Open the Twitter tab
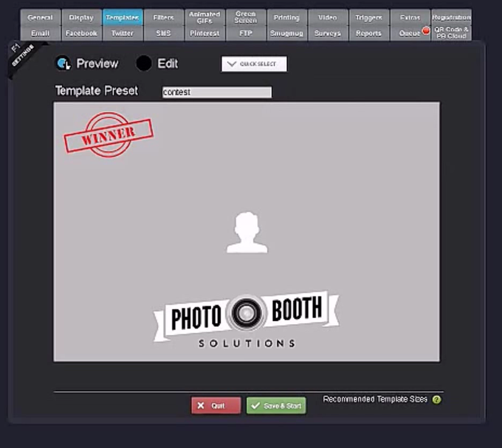Viewport: 502px width, 448px height. (123, 33)
